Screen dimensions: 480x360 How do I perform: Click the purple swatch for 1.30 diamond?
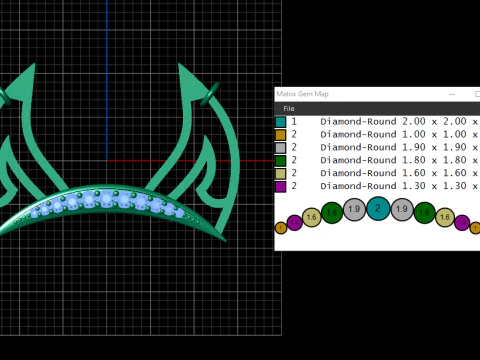click(x=281, y=186)
